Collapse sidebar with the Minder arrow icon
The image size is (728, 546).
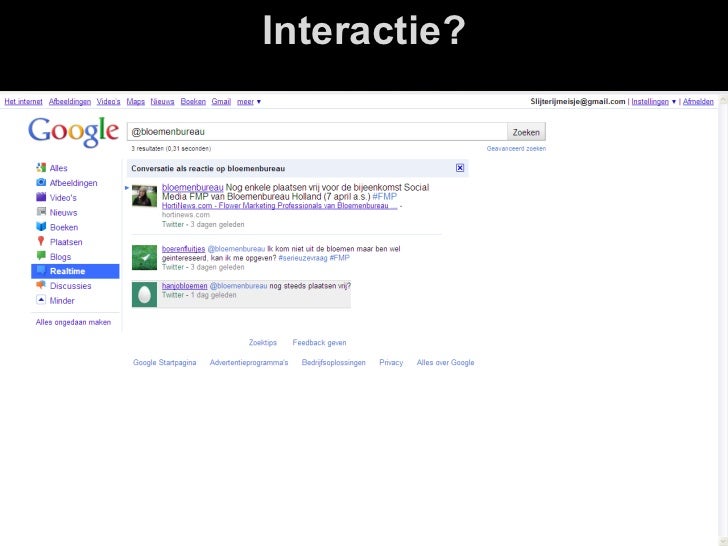[x=41, y=300]
